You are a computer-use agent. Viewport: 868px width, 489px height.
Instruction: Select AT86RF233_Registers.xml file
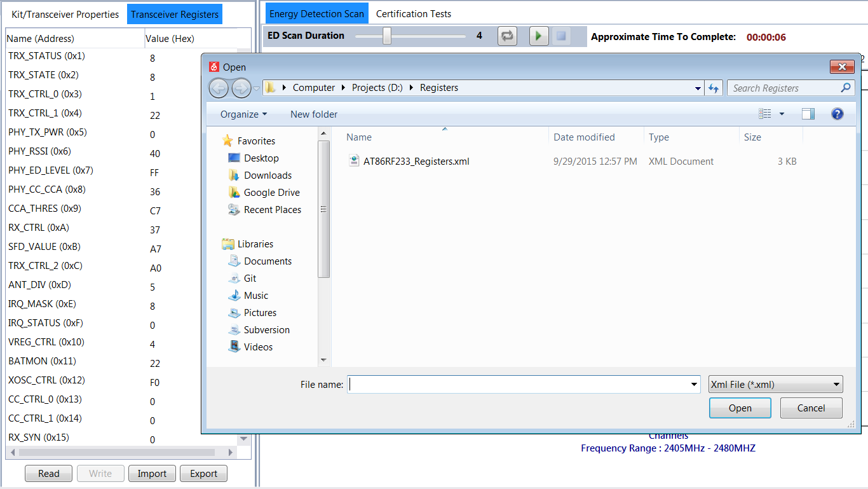point(416,162)
